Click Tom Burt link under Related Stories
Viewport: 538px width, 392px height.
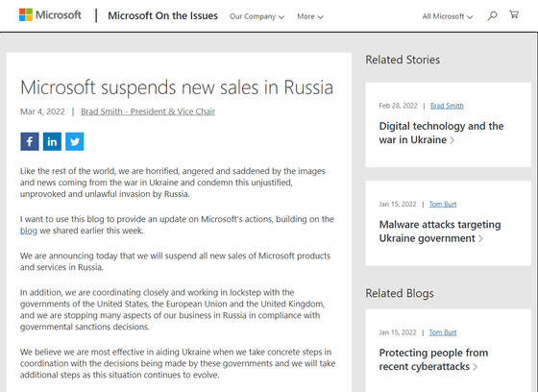[443, 205]
